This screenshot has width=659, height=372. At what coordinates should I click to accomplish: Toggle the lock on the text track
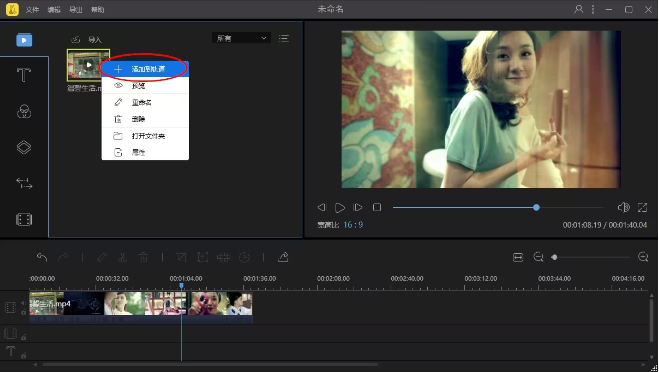[24, 355]
